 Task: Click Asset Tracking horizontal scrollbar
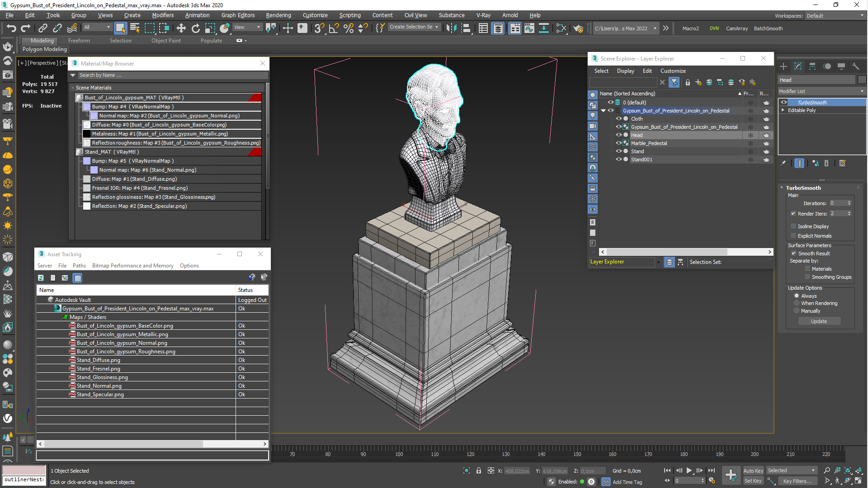[x=152, y=444]
